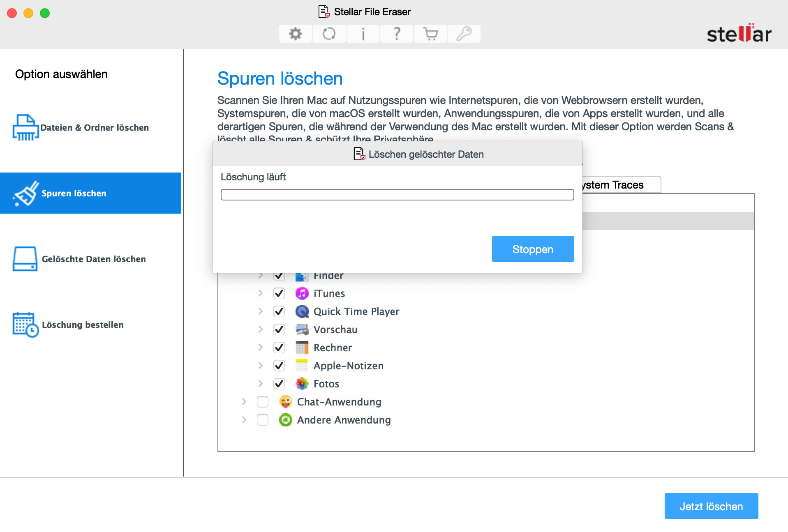
Task: Expand the Quick Time Player row
Action: pos(261,311)
